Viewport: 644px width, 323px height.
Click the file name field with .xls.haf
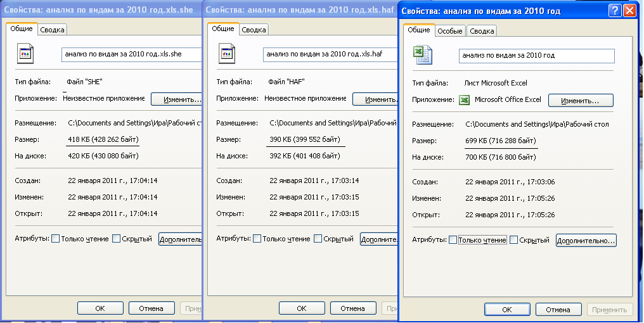[330, 54]
